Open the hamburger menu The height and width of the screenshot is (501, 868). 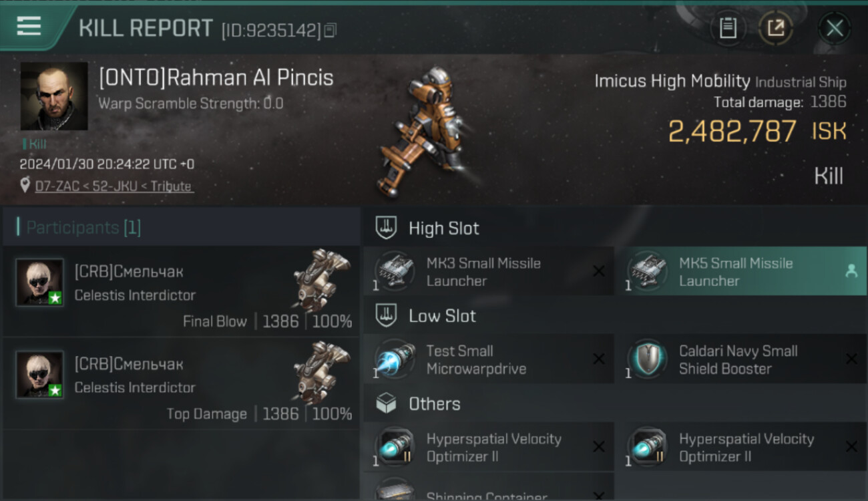pyautogui.click(x=29, y=26)
